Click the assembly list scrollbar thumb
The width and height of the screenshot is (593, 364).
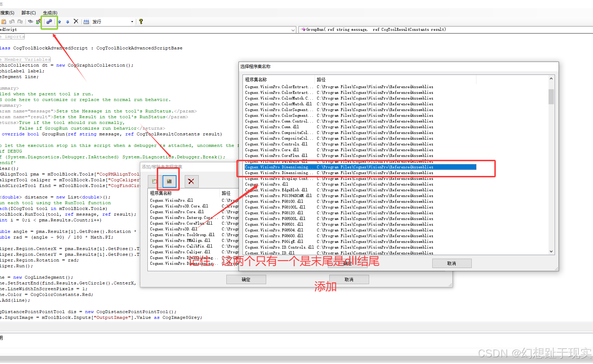(551, 96)
